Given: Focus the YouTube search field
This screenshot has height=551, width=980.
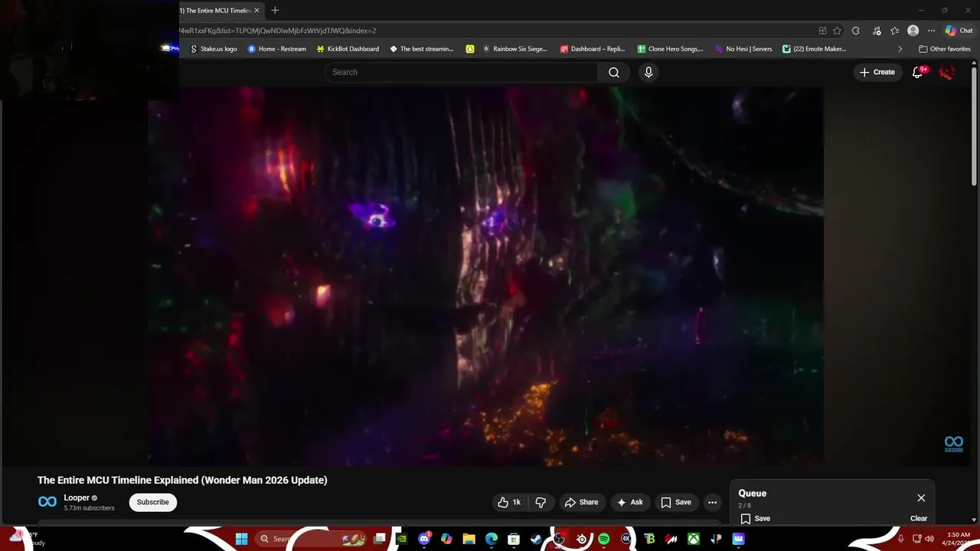Looking at the screenshot, I should (x=461, y=72).
